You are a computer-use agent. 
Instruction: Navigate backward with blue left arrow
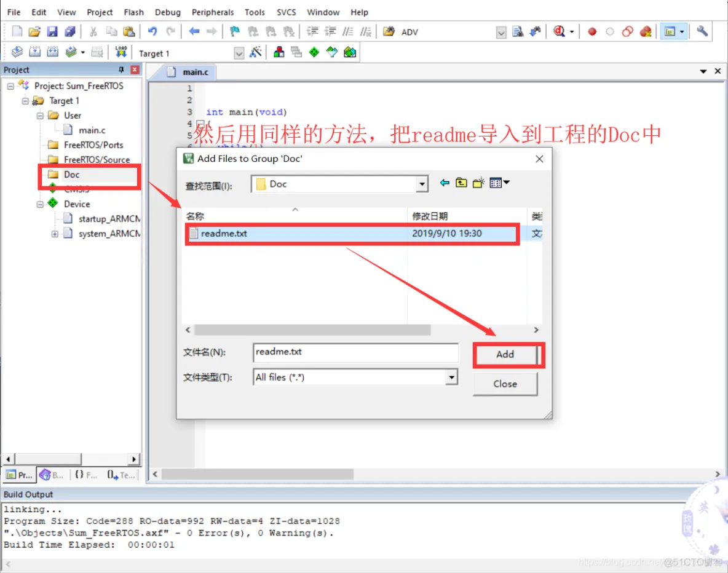[x=194, y=31]
